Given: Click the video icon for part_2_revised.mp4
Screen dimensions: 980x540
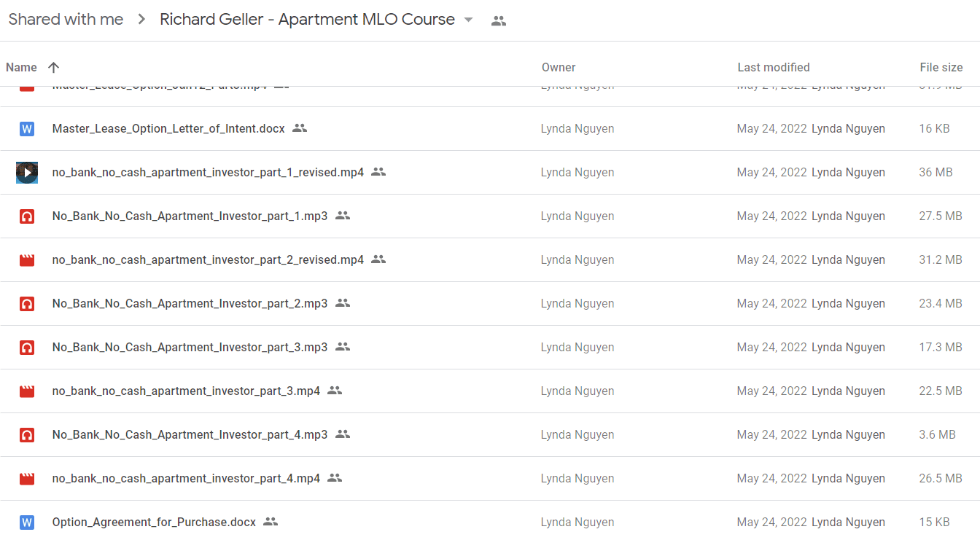Looking at the screenshot, I should coord(27,260).
